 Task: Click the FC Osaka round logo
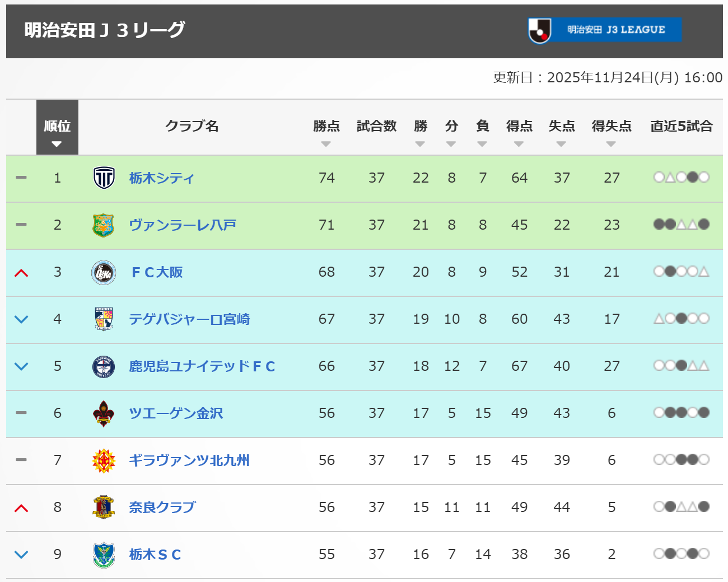point(104,273)
